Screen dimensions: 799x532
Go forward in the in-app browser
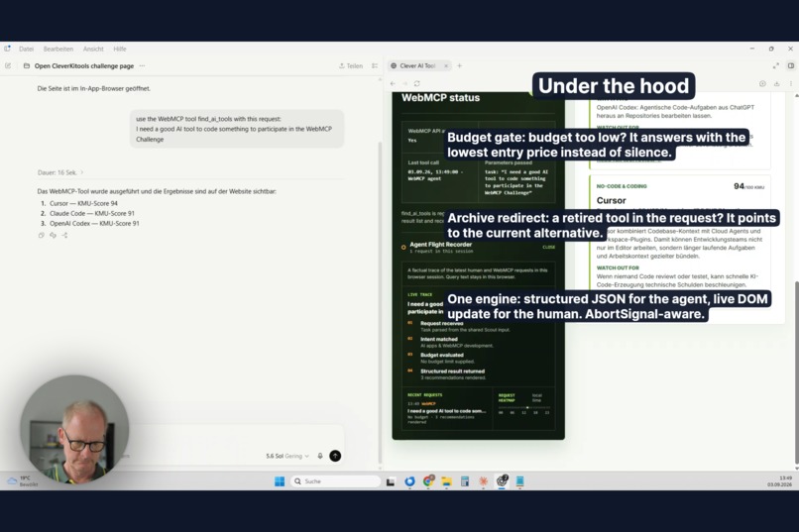(404, 83)
